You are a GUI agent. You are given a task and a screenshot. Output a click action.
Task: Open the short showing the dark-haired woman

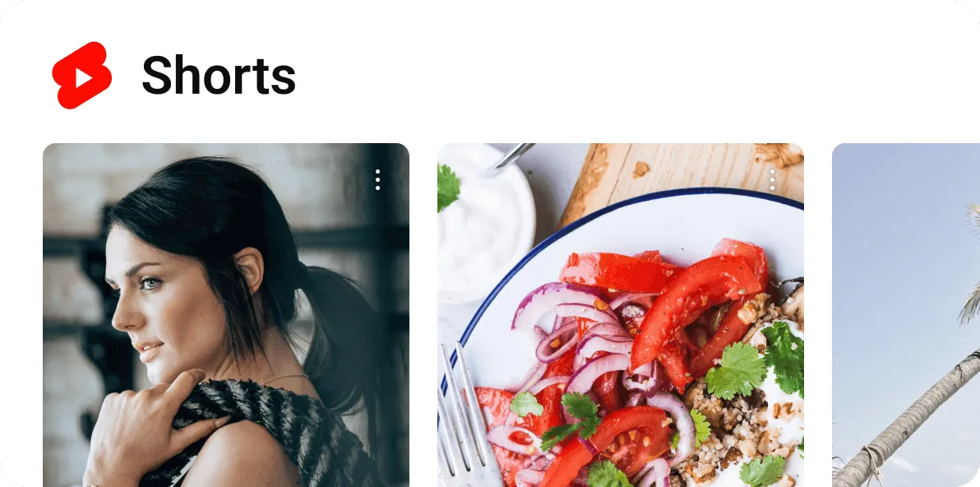(226, 315)
